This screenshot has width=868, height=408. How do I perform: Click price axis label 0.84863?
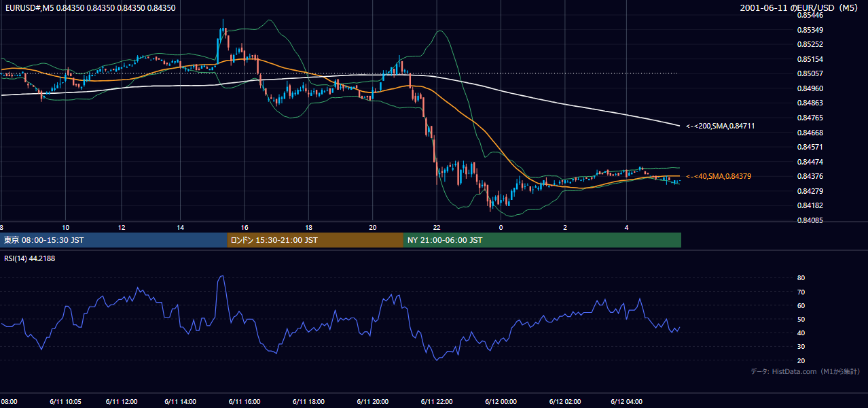click(810, 103)
